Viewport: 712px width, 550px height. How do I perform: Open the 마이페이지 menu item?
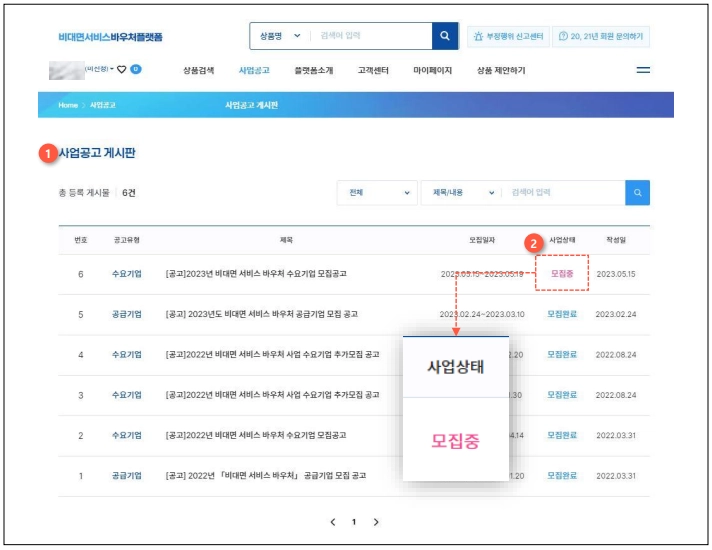tap(432, 70)
